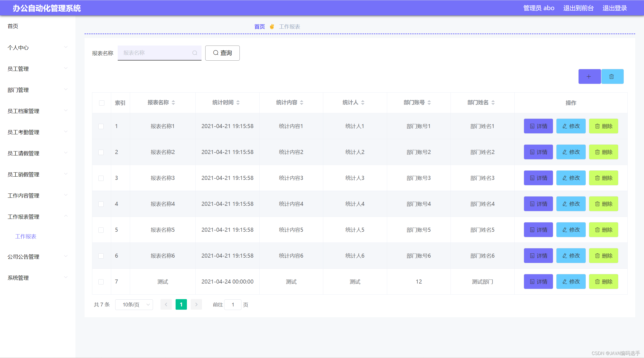Open 详情 for 测试 row

538,282
